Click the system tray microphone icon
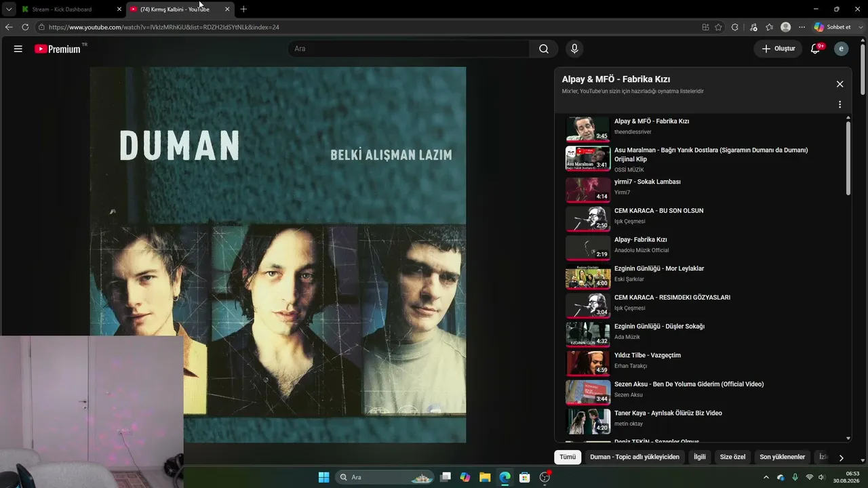The width and height of the screenshot is (868, 488). click(795, 477)
